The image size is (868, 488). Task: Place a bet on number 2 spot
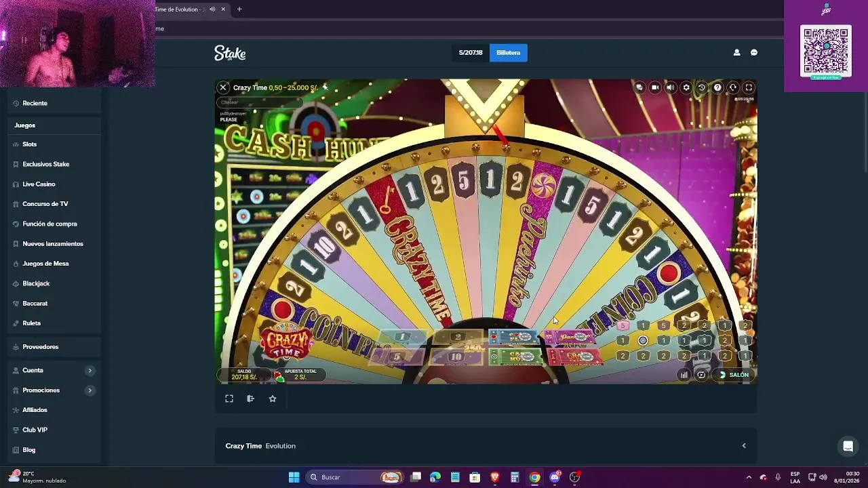(457, 337)
